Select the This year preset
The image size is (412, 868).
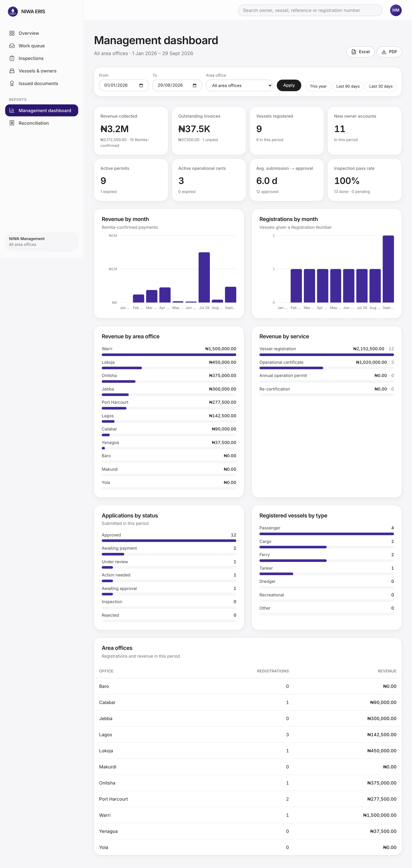click(318, 86)
